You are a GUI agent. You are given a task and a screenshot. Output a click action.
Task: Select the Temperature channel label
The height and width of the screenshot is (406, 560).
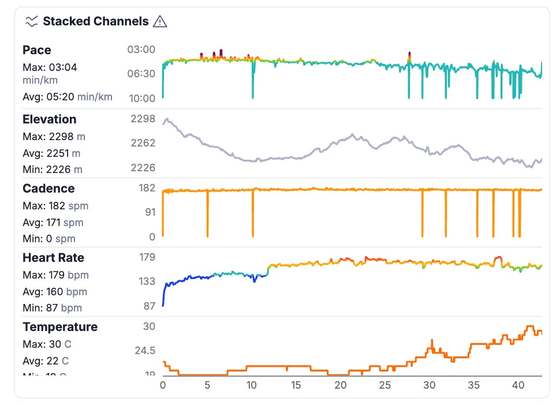pyautogui.click(x=60, y=327)
